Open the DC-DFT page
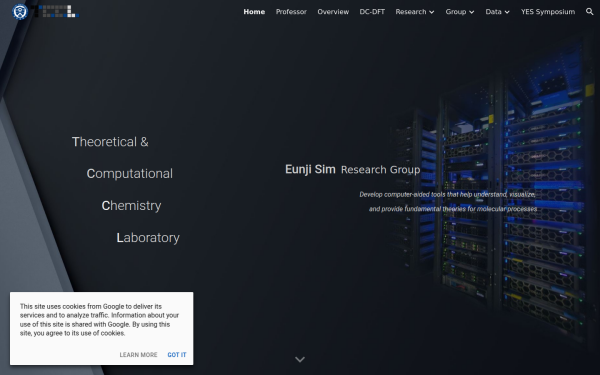600x375 pixels. tap(372, 12)
